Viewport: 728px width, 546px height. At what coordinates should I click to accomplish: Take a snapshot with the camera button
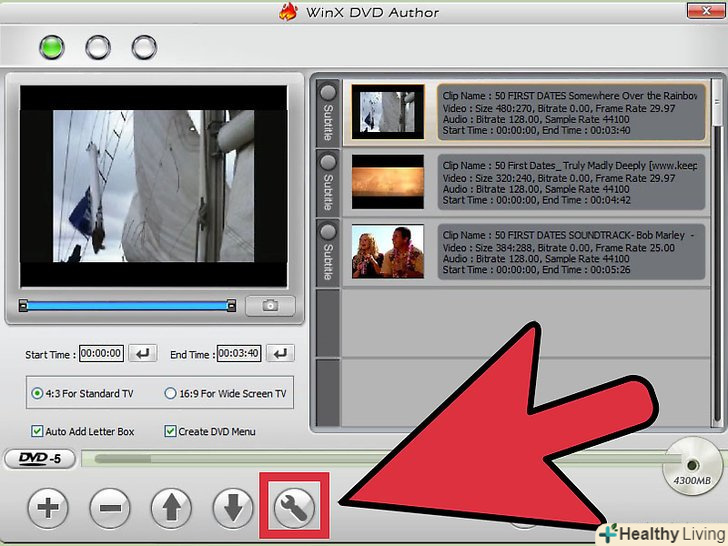270,306
